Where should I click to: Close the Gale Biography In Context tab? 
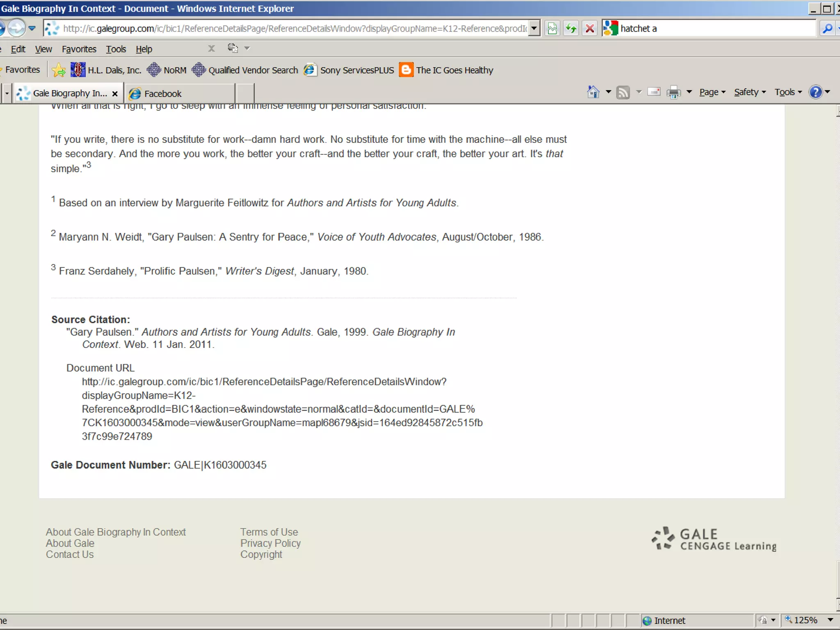tap(115, 94)
